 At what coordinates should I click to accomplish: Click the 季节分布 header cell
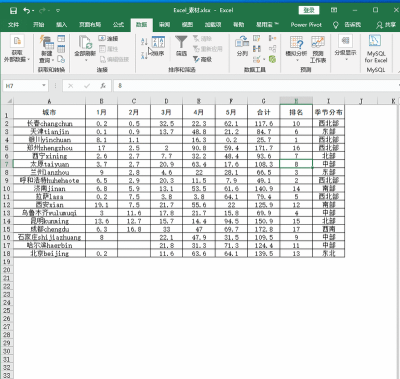(x=328, y=112)
